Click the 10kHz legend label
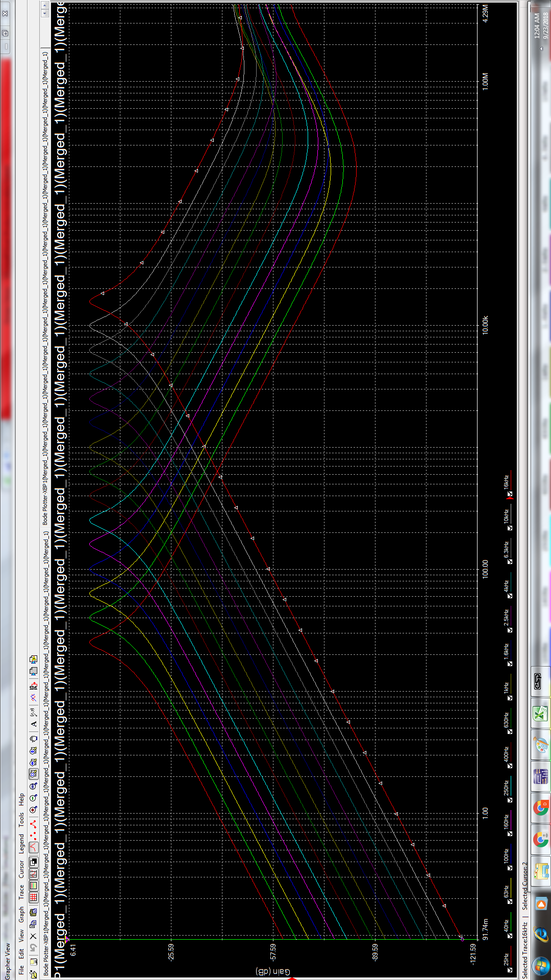551x980 pixels. (506, 516)
